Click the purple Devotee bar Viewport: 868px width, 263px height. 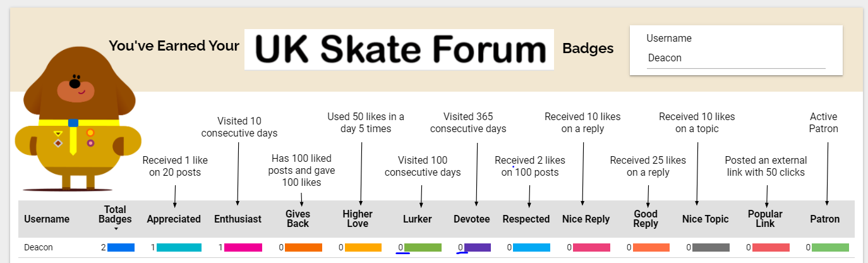[x=478, y=248]
